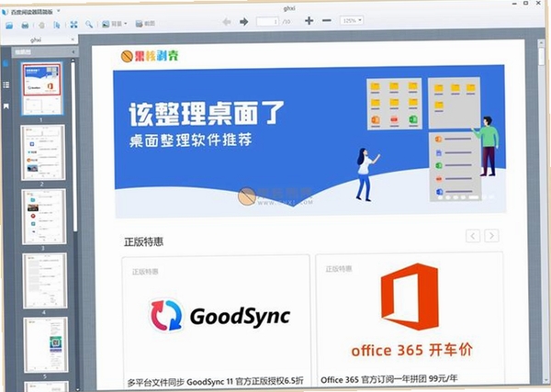Image resolution: width=551 pixels, height=392 pixels.
Task: Zoom out with the minus icon
Action: click(x=327, y=20)
